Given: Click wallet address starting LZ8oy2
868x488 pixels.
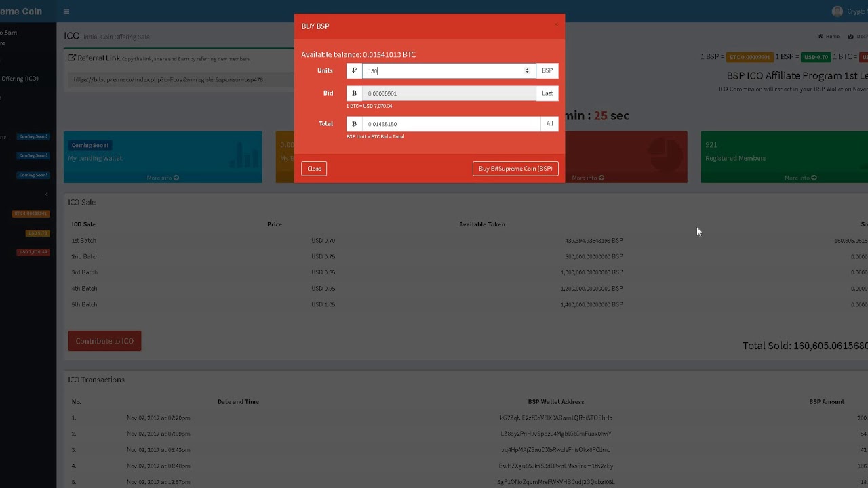Looking at the screenshot, I should click(x=556, y=434).
